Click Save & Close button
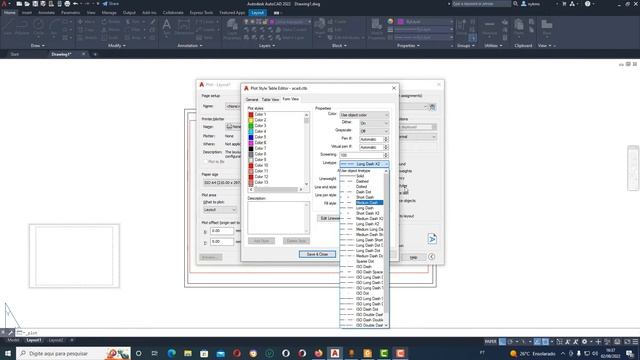Screen dimensions: 640x360 317,254
